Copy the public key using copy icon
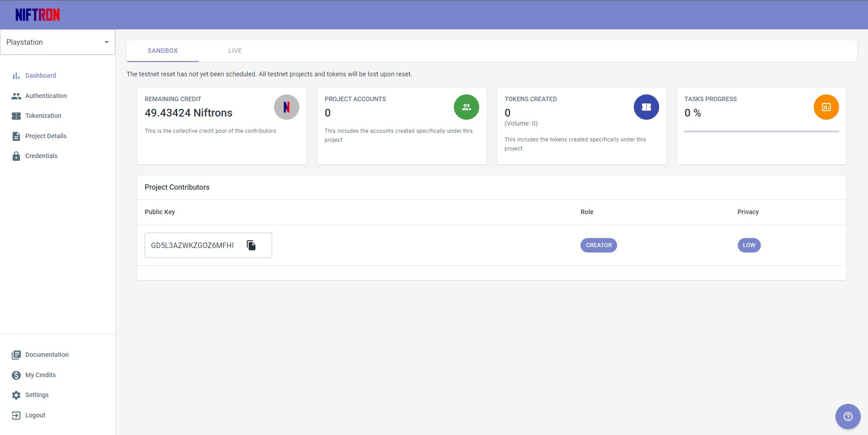The height and width of the screenshot is (435, 868). click(251, 245)
